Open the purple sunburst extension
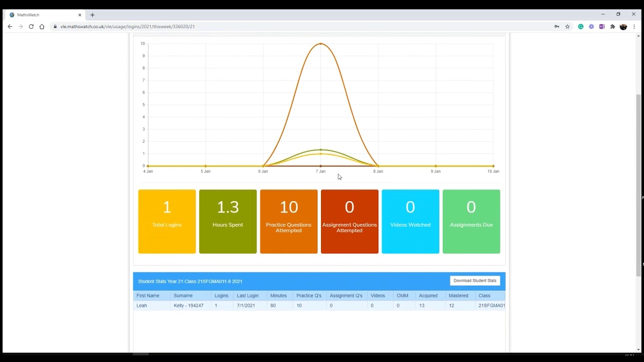644x362 pixels. (x=591, y=27)
